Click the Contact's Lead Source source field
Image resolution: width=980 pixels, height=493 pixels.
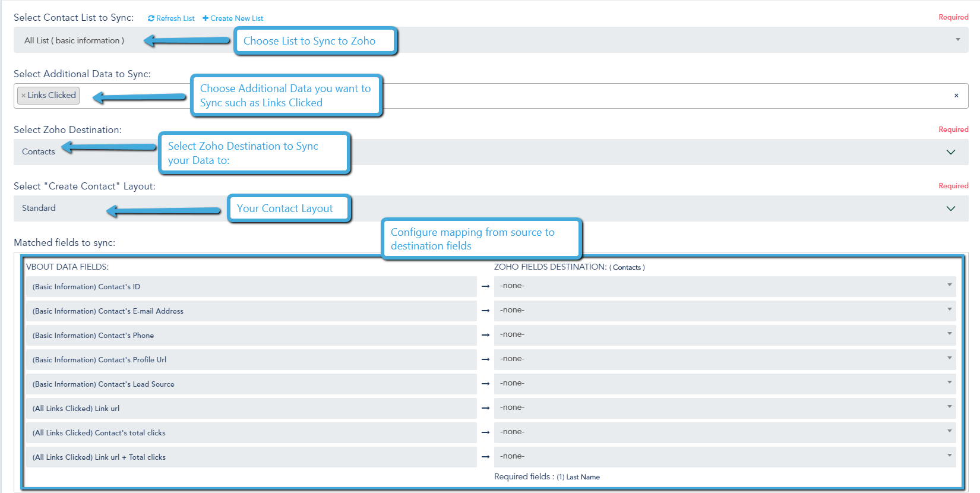click(x=251, y=384)
